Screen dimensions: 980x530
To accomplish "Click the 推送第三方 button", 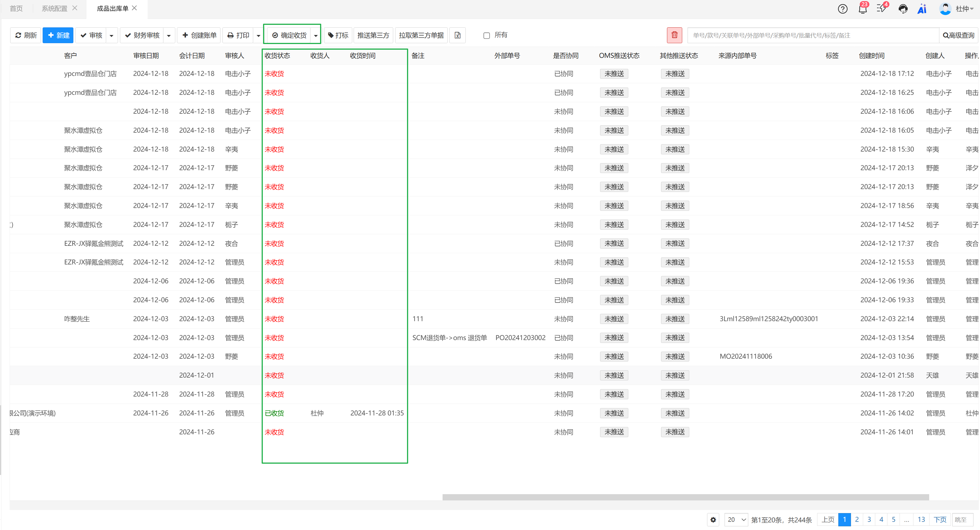I will [x=373, y=35].
